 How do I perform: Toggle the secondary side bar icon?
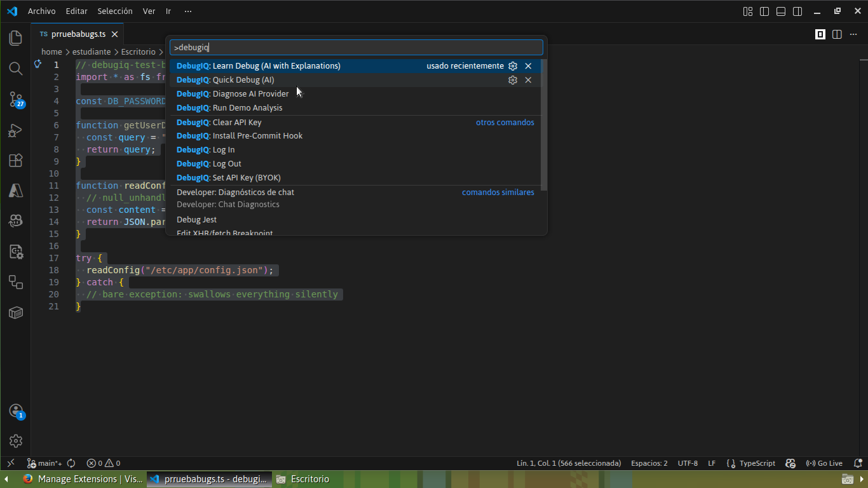point(796,11)
